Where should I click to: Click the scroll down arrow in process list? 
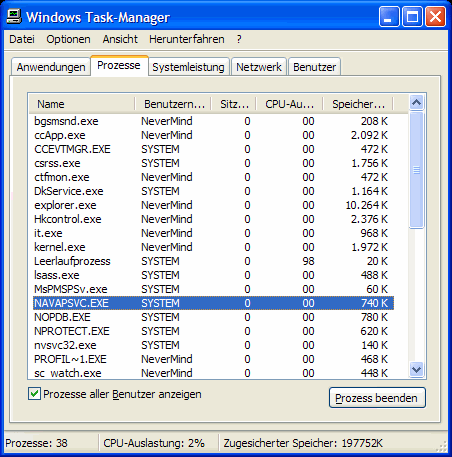coord(416,369)
